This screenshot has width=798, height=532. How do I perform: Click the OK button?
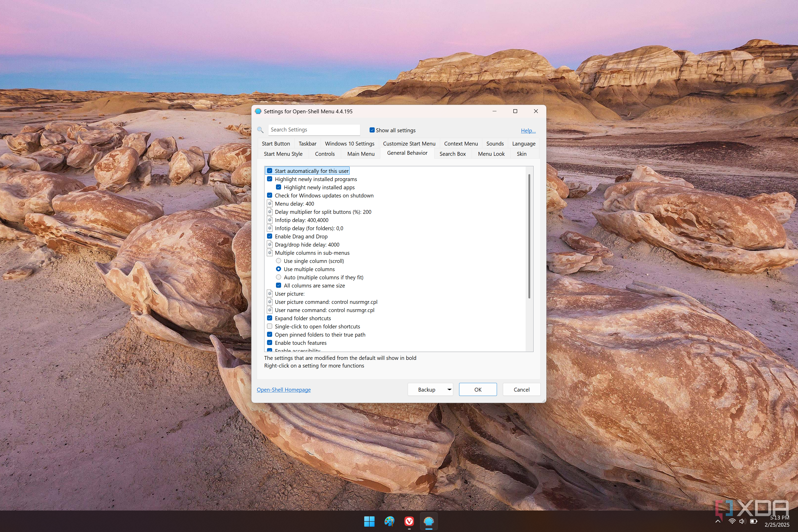478,389
